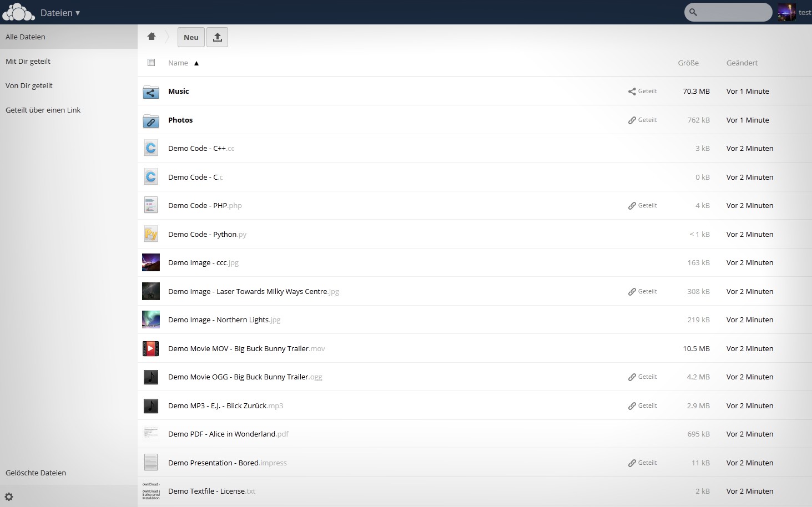
Task: Click share icon on Music row
Action: pos(642,92)
